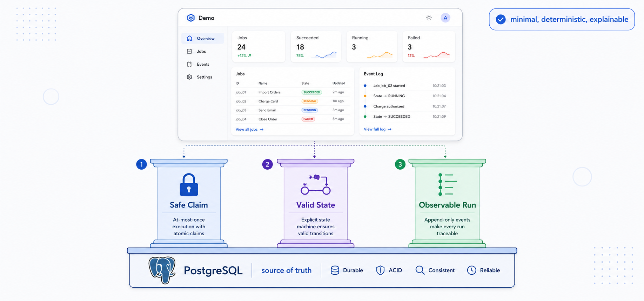Click the Event Log panel heading
Image resolution: width=644 pixels, height=301 pixels.
click(x=373, y=74)
